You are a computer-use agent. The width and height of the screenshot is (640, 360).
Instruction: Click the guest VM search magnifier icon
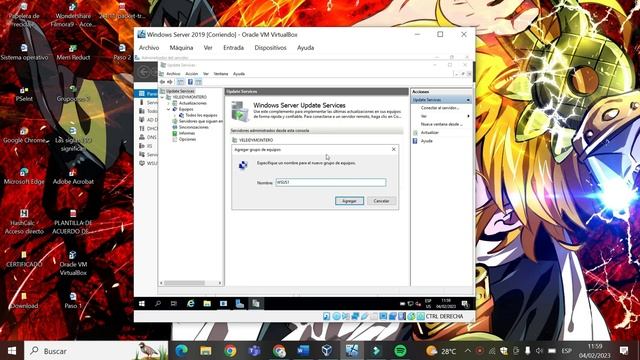[x=158, y=304]
